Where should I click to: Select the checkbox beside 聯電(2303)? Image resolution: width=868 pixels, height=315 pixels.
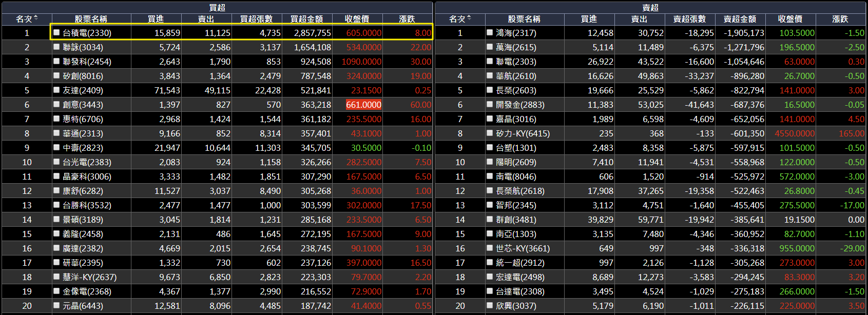coord(490,61)
